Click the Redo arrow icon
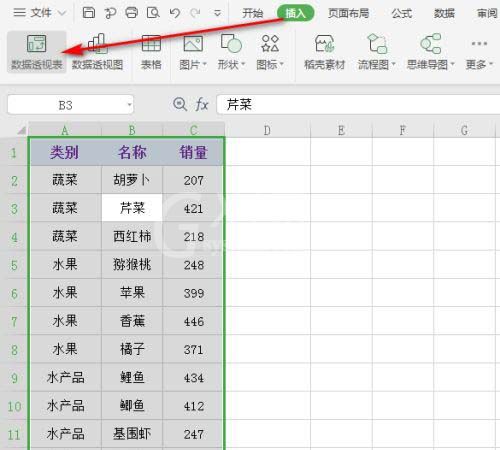This screenshot has width=500, height=450. pos(195,13)
